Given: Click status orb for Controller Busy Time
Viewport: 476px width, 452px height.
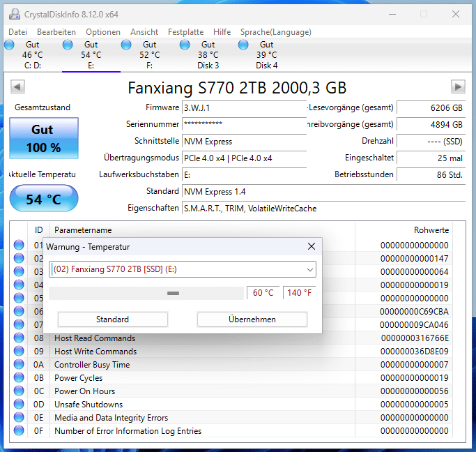Looking at the screenshot, I should [19, 364].
